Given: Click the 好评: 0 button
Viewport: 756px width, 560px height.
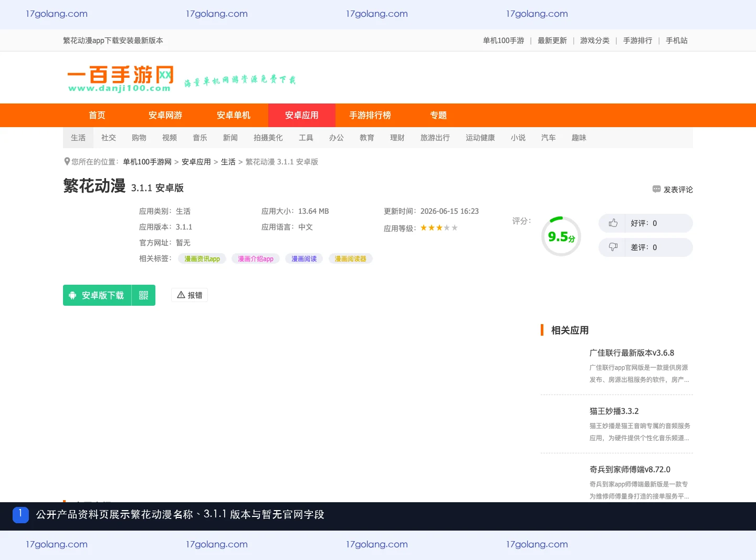Looking at the screenshot, I should (x=646, y=223).
